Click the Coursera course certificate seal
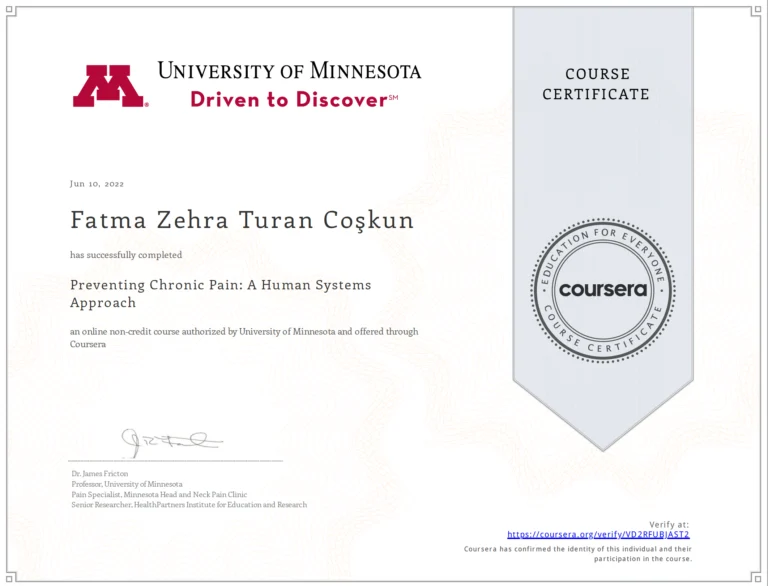This screenshot has width=768, height=586. [x=603, y=289]
